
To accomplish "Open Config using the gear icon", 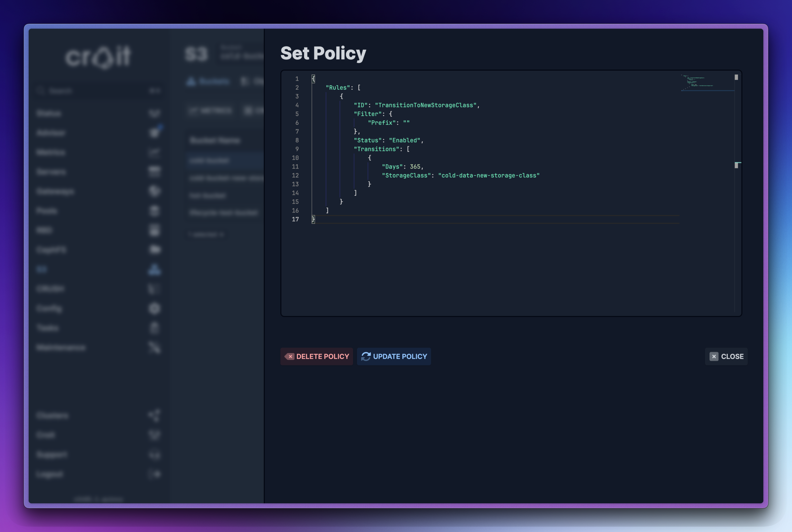I will [x=154, y=308].
